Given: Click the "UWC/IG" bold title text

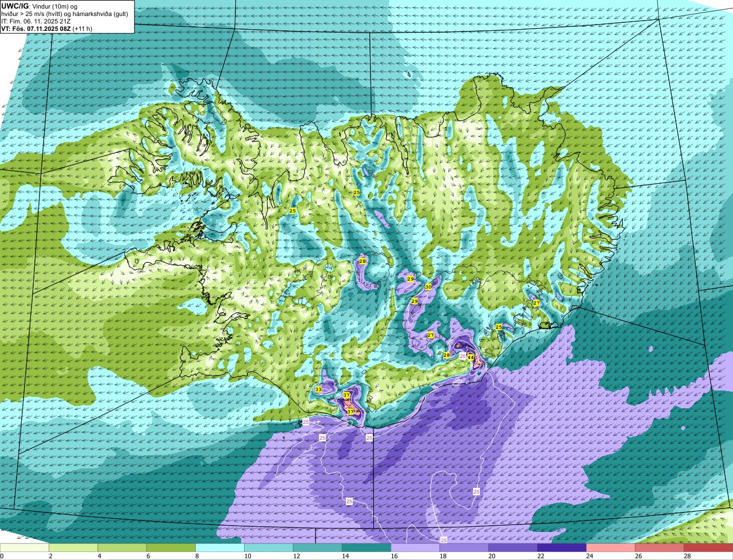Looking at the screenshot, I should point(15,6).
